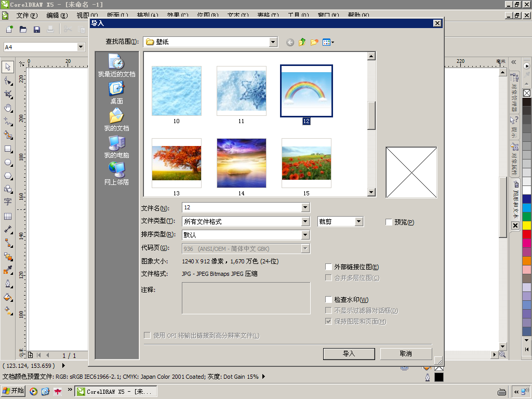Image resolution: width=532 pixels, height=399 pixels.
Task: Expand the 排序类型 dropdown
Action: click(x=305, y=235)
